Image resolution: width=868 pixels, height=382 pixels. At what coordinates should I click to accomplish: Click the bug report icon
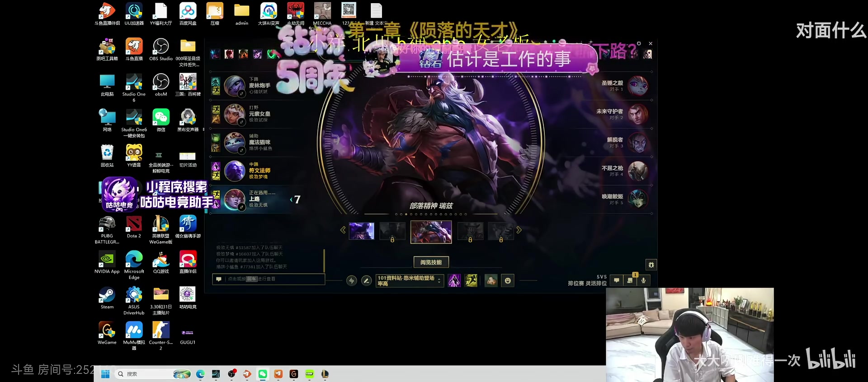(651, 265)
